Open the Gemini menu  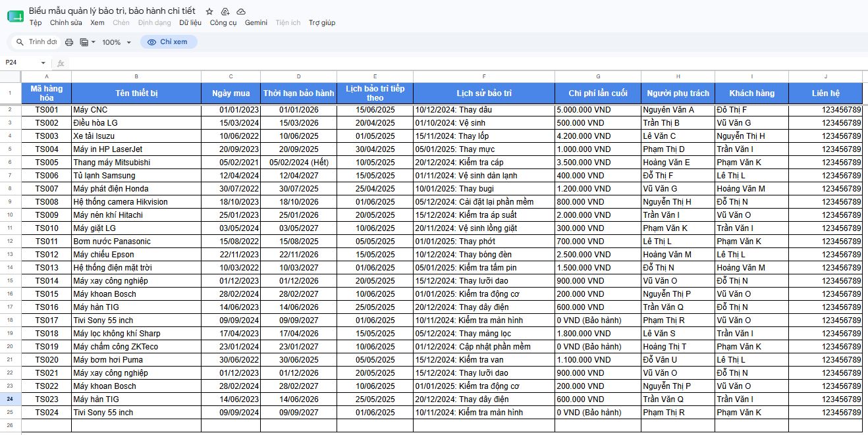(x=256, y=22)
